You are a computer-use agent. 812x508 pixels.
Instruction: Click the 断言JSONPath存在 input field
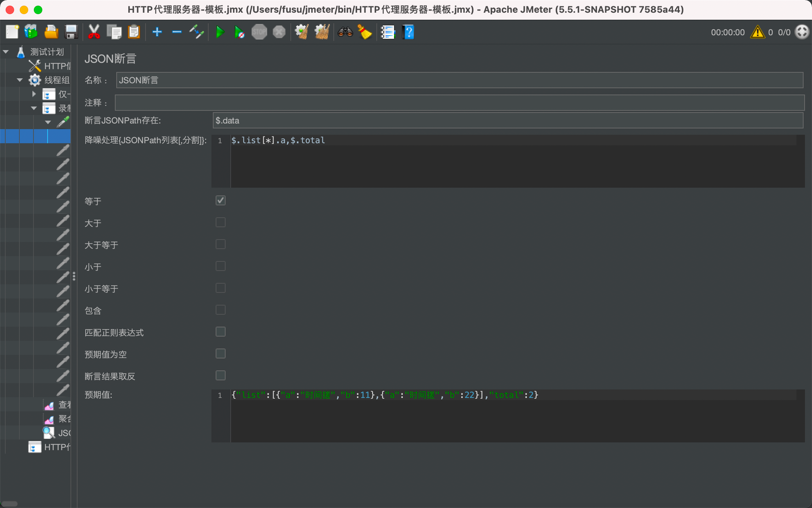coord(508,121)
